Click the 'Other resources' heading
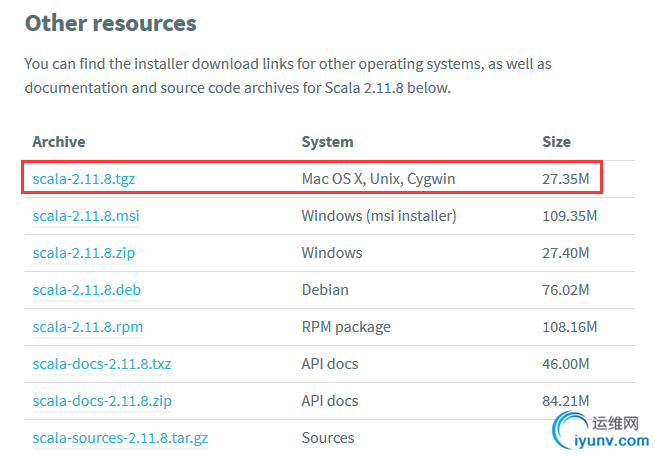 point(111,23)
